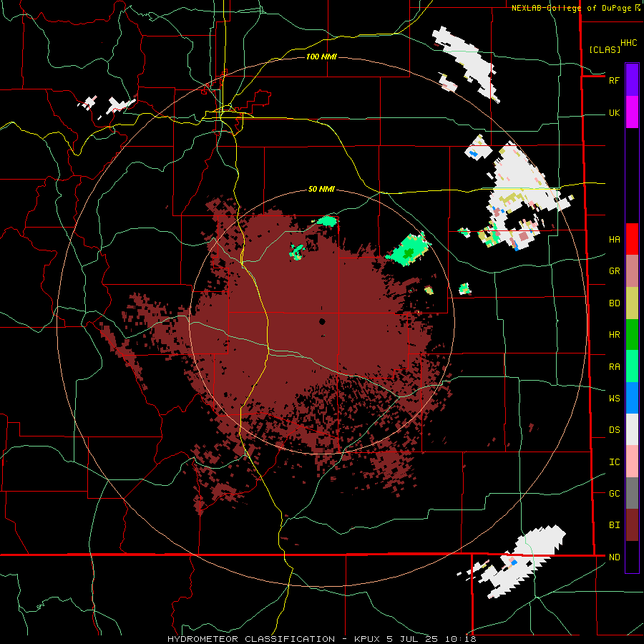Click the 'GC' legend label
644x644 pixels.
pos(614,494)
